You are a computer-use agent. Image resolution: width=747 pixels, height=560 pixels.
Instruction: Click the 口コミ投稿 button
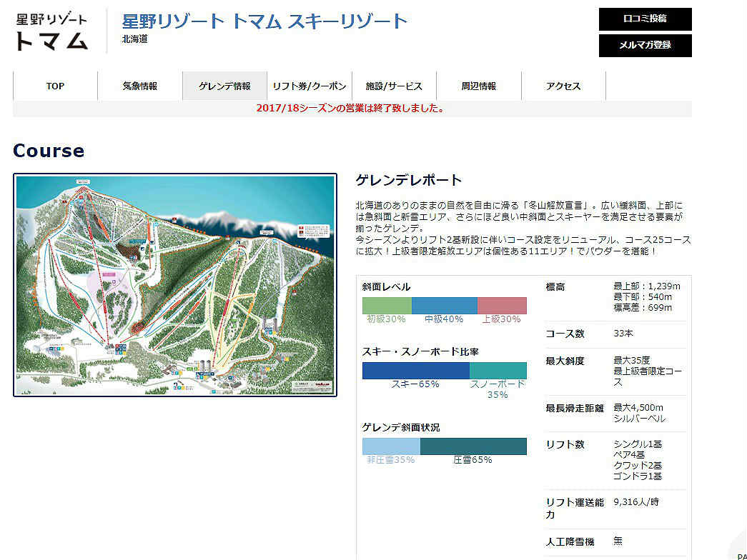[645, 19]
